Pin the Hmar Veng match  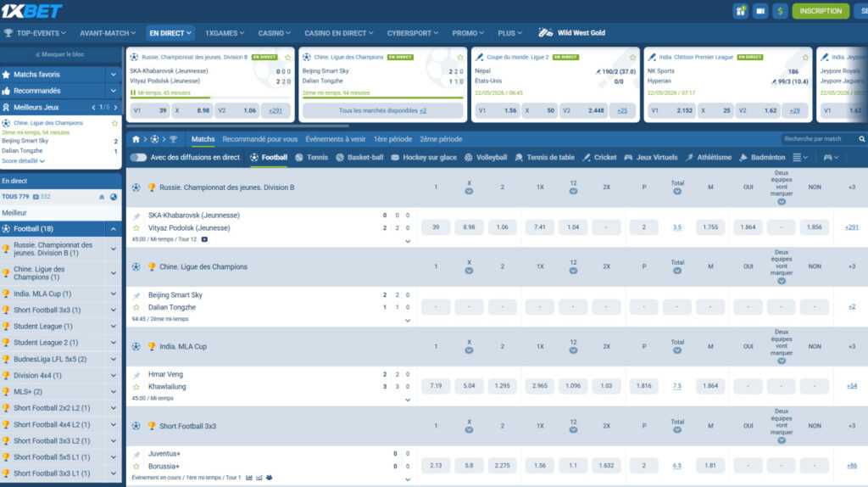[136, 375]
